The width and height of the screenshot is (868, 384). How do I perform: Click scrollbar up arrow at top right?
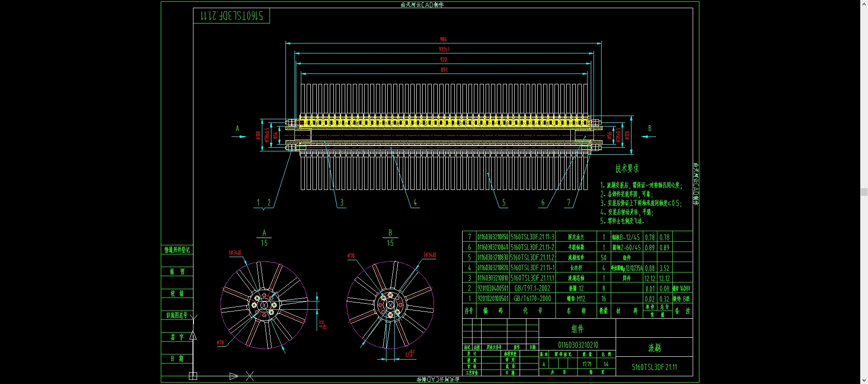pos(864,4)
